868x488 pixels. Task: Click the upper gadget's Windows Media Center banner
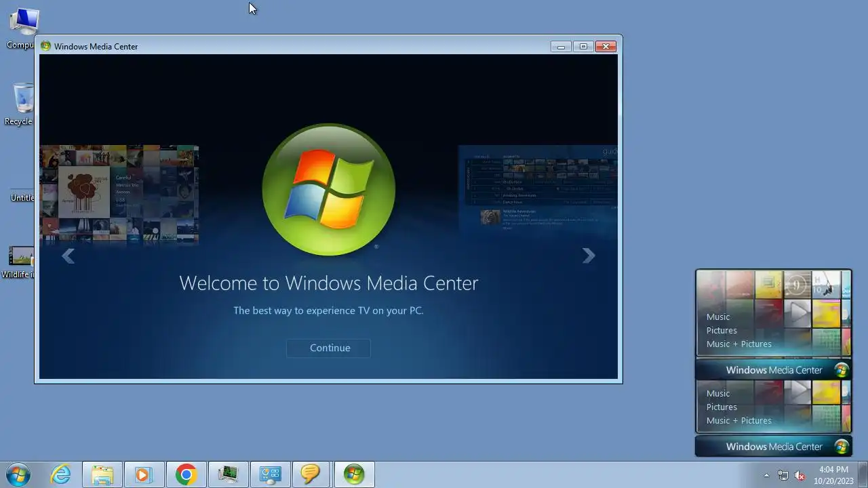coord(774,370)
